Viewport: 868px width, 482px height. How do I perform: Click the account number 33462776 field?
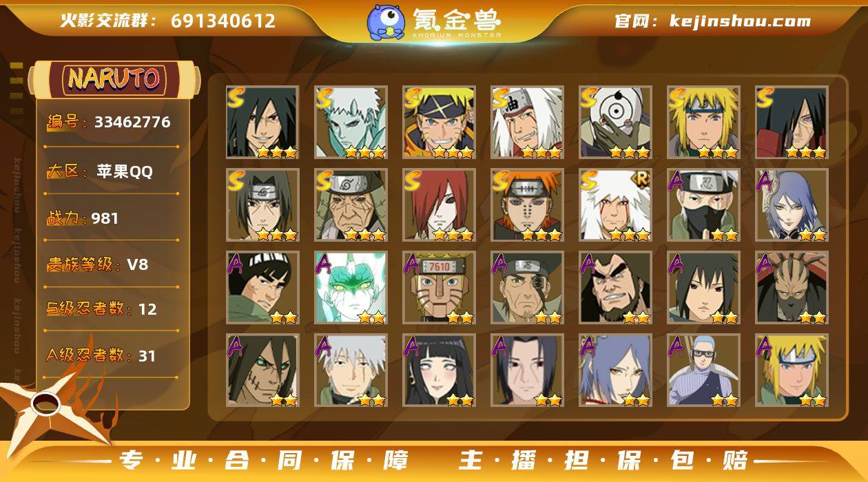point(109,123)
